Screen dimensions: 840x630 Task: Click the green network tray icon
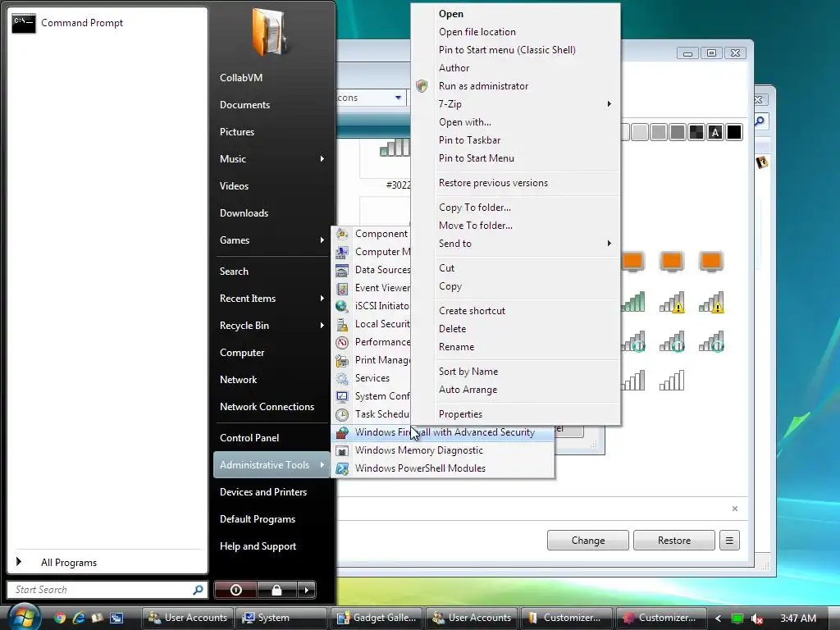click(737, 619)
